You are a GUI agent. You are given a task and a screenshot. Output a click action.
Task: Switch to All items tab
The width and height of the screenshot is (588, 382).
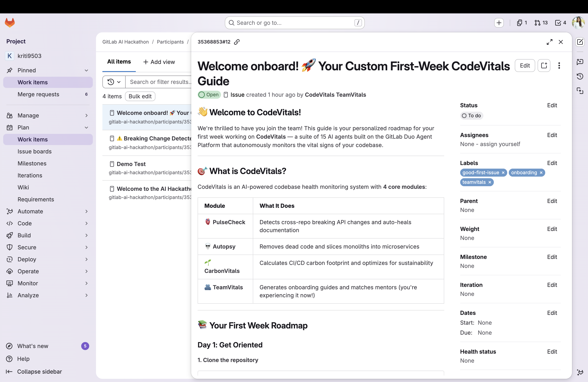pyautogui.click(x=119, y=62)
